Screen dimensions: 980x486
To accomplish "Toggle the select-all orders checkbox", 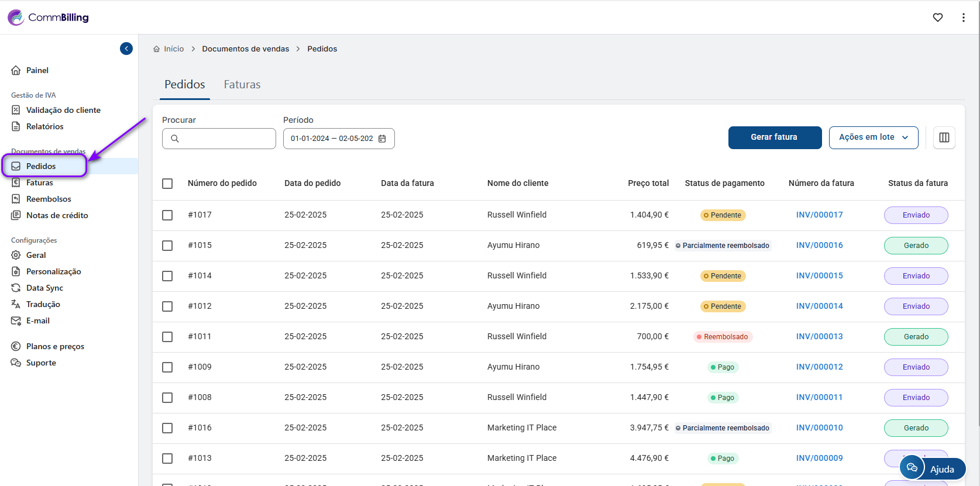I will 167,184.
